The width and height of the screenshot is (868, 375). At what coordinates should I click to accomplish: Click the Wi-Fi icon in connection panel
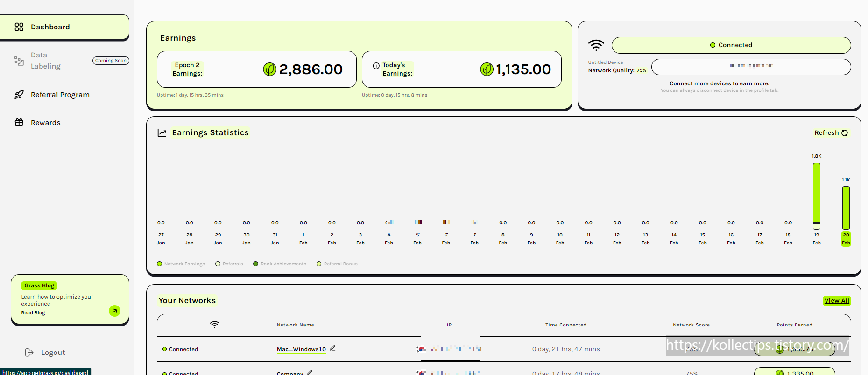(x=596, y=45)
